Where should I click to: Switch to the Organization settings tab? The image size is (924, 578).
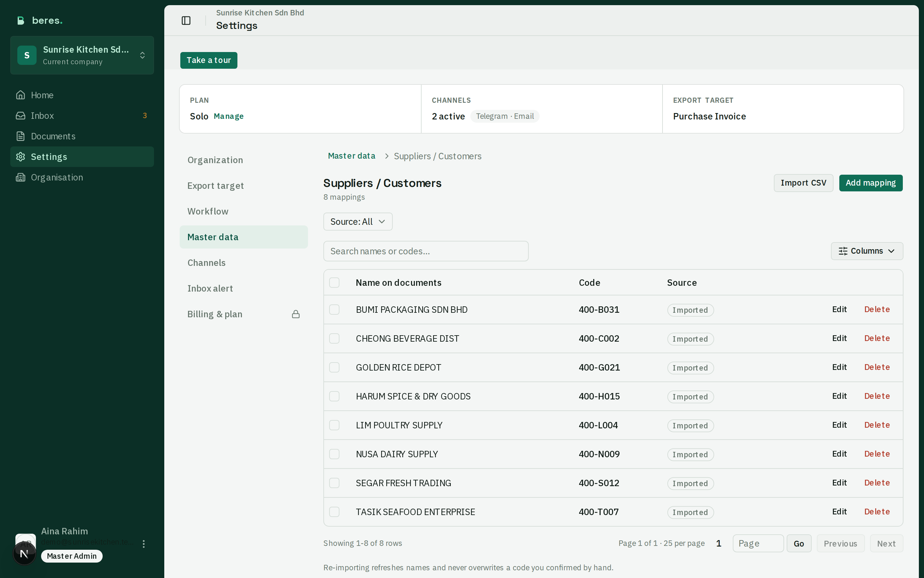point(244,160)
